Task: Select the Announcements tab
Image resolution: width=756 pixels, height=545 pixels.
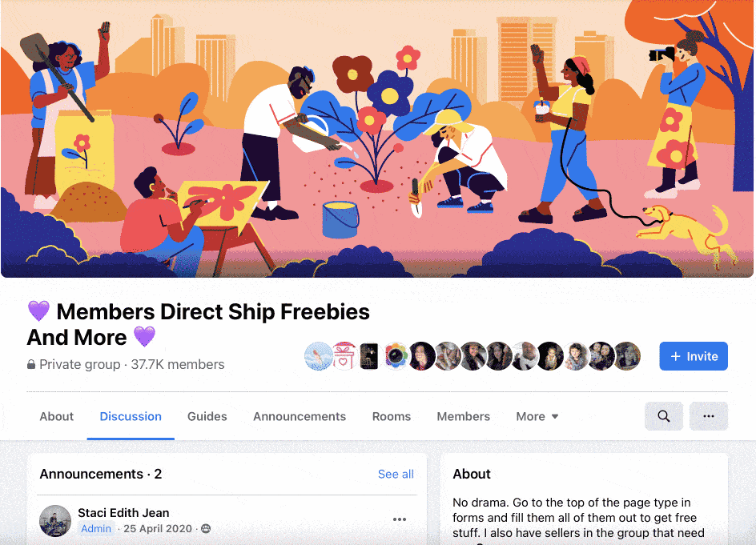Action: pyautogui.click(x=300, y=416)
